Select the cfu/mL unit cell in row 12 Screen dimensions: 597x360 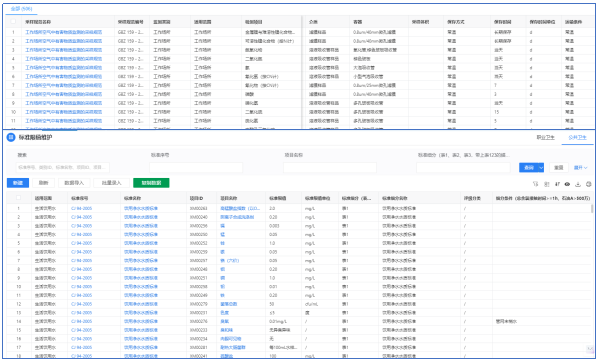tap(312, 304)
